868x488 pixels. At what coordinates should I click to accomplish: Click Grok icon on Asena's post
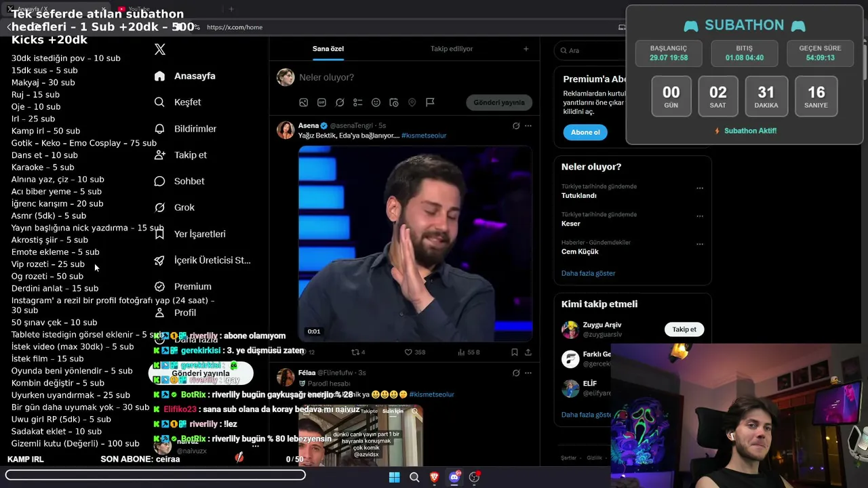coord(516,125)
